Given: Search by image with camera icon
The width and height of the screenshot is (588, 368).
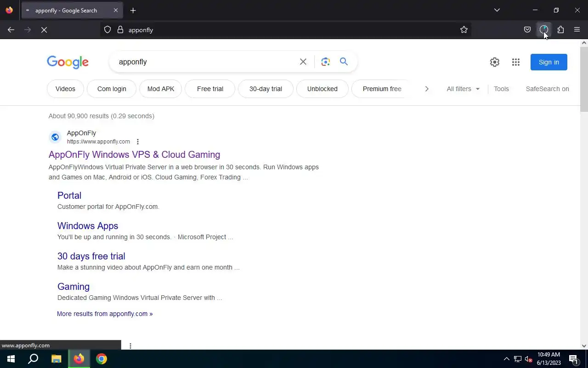Looking at the screenshot, I should coord(326,62).
